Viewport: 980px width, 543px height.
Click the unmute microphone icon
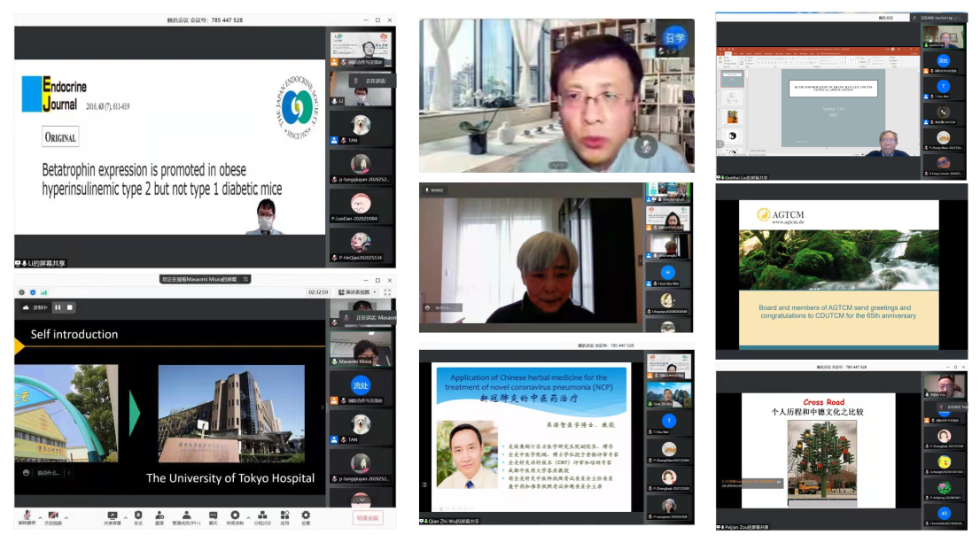[27, 516]
